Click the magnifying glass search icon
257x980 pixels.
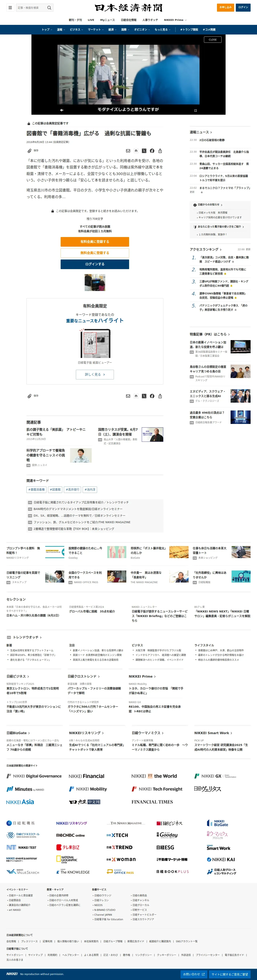(x=49, y=8)
